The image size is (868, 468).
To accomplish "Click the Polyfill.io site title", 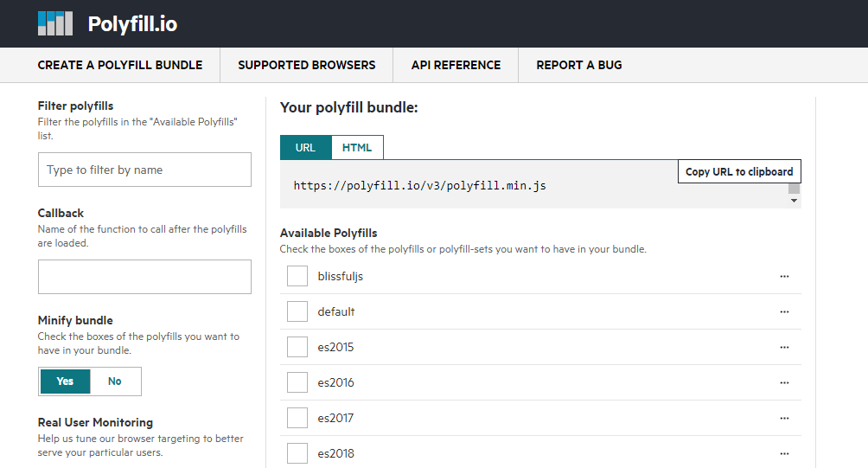I will [x=132, y=24].
